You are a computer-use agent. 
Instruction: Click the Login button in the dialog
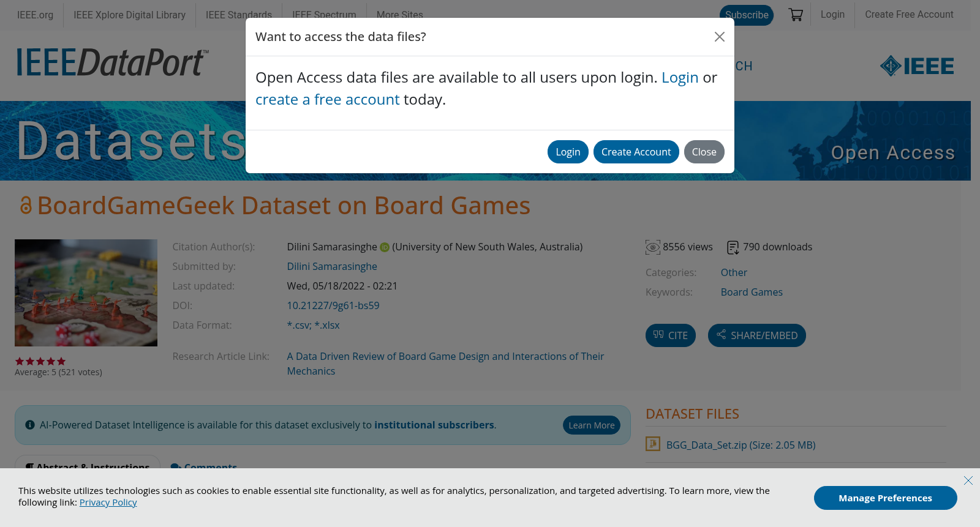coord(568,152)
